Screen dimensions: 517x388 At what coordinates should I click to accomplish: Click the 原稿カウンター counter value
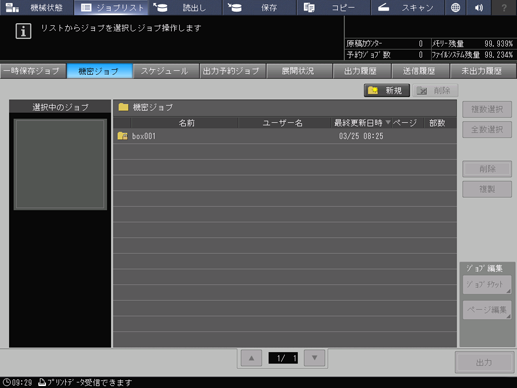point(421,44)
